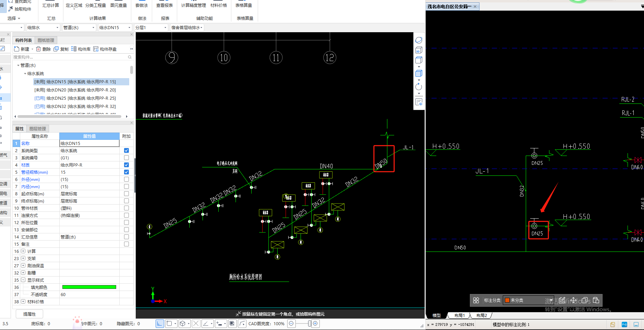Toggle the 系统类型 additional checkbox
The height and width of the screenshot is (330, 644).
click(126, 150)
